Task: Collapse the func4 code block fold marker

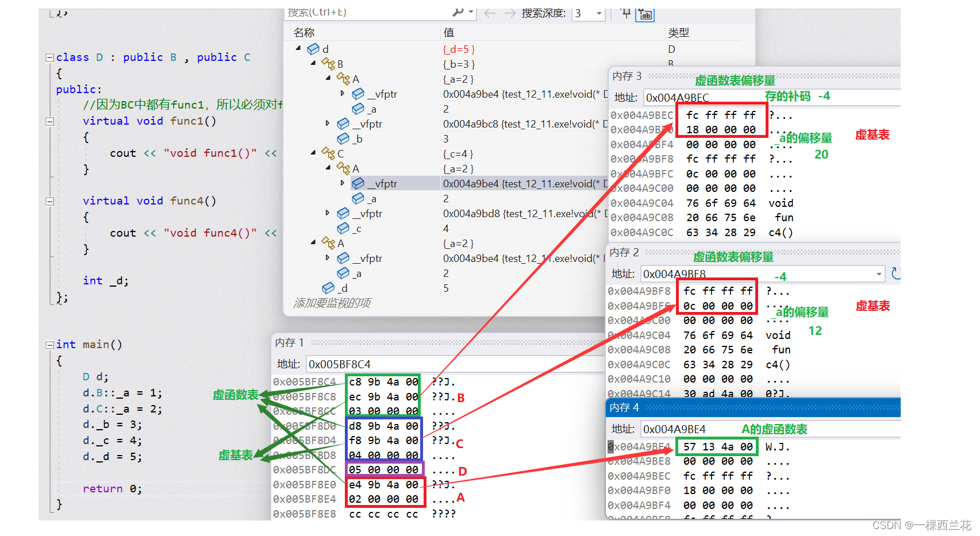Action: pos(49,201)
